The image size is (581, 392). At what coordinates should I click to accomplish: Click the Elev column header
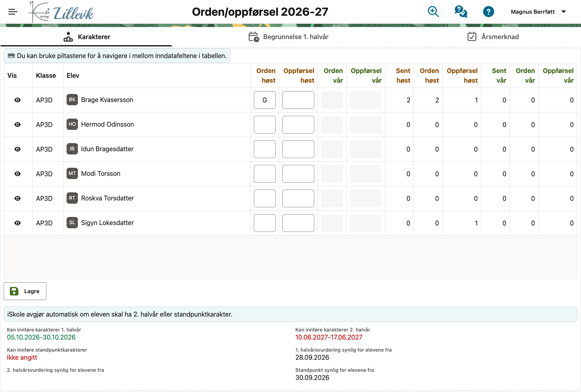click(73, 75)
